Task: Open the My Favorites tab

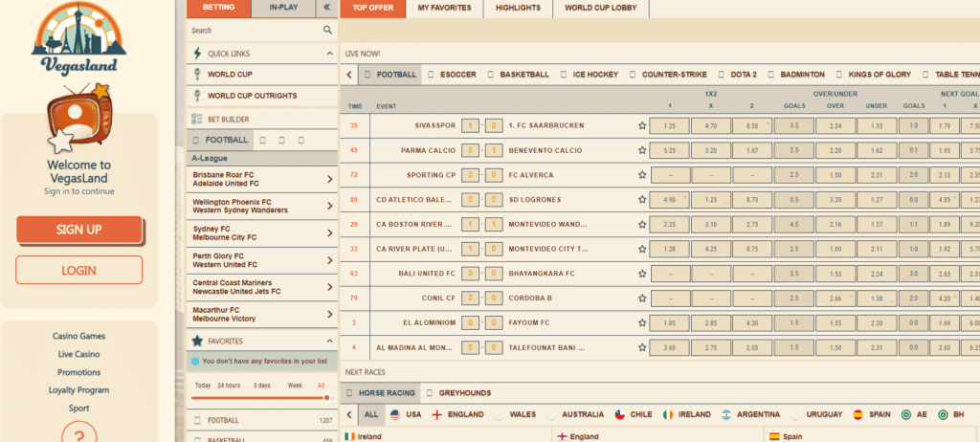Action: pyautogui.click(x=444, y=8)
